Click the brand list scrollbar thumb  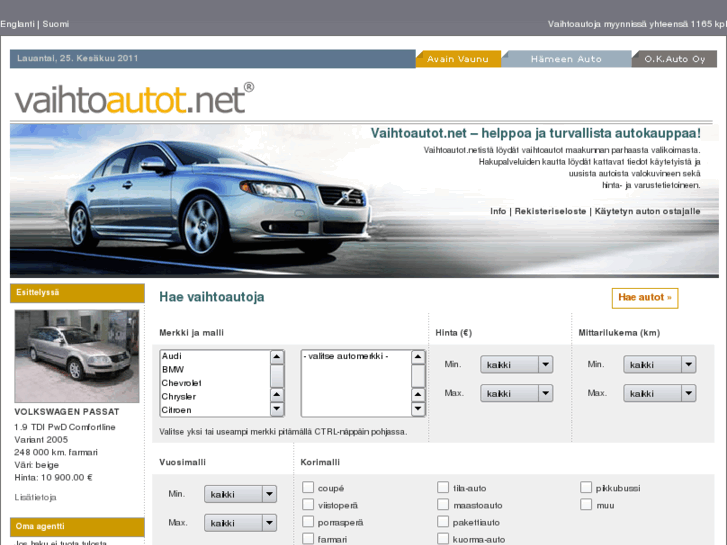pos(277,376)
